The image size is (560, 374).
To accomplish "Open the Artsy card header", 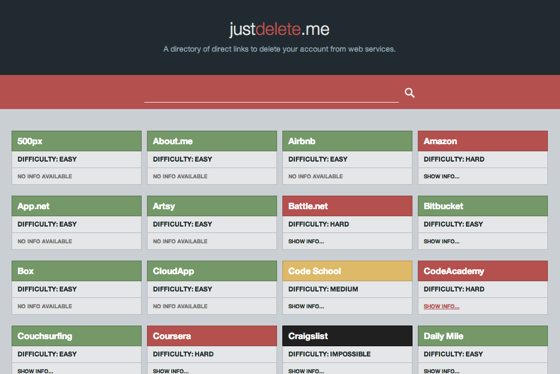I will [x=212, y=206].
